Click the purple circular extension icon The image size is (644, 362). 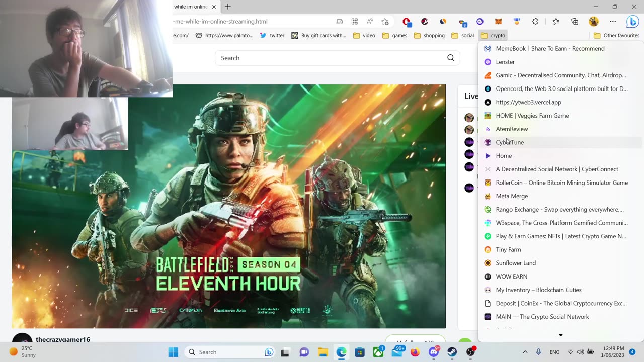(480, 22)
